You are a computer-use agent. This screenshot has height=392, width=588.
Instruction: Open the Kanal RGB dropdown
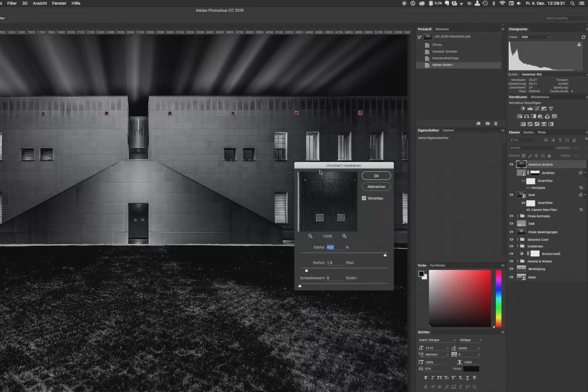pos(535,37)
